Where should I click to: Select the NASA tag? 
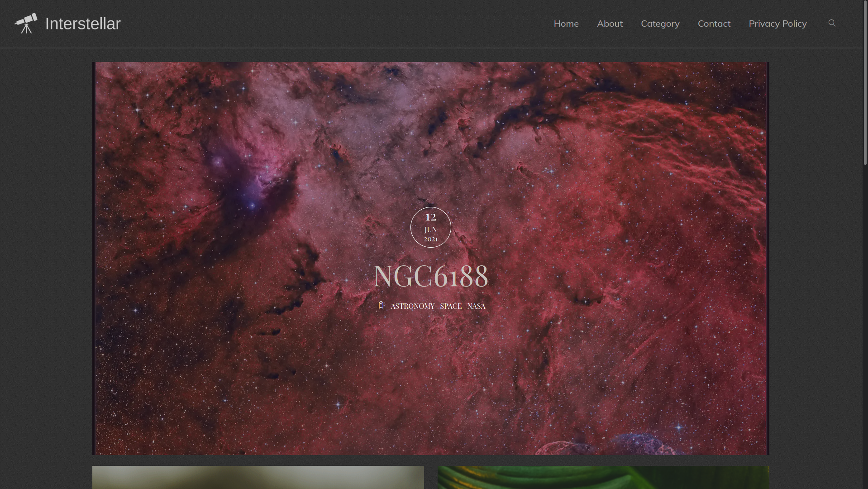pos(476,306)
